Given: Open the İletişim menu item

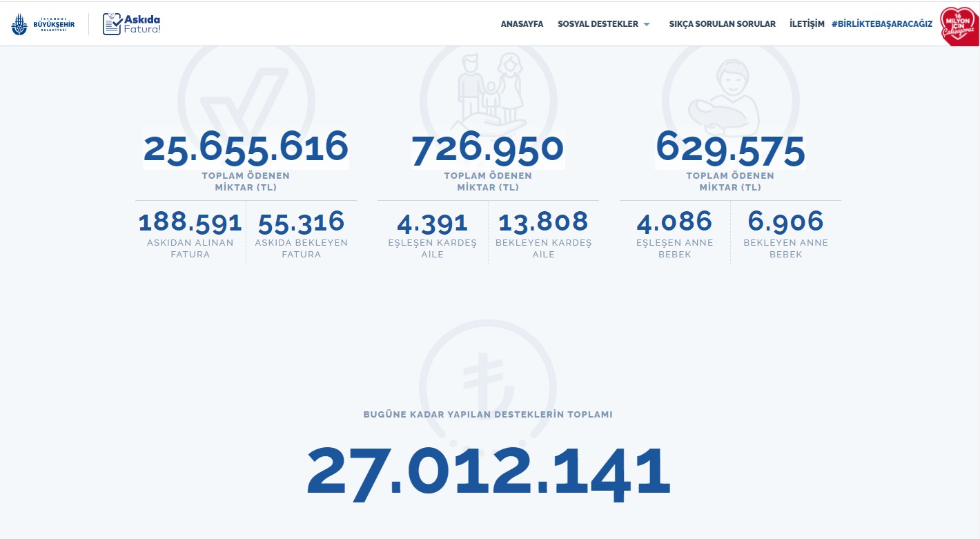Looking at the screenshot, I should coord(807,24).
